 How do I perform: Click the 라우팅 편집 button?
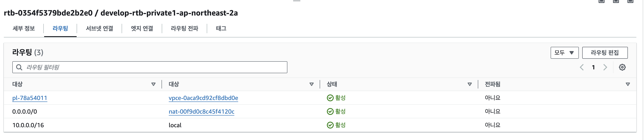[x=605, y=53]
